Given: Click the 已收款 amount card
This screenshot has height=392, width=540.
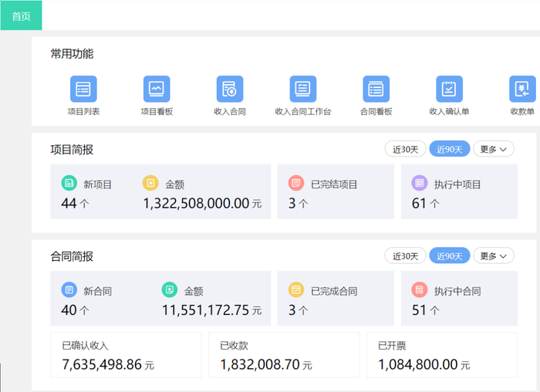Looking at the screenshot, I should tap(284, 355).
